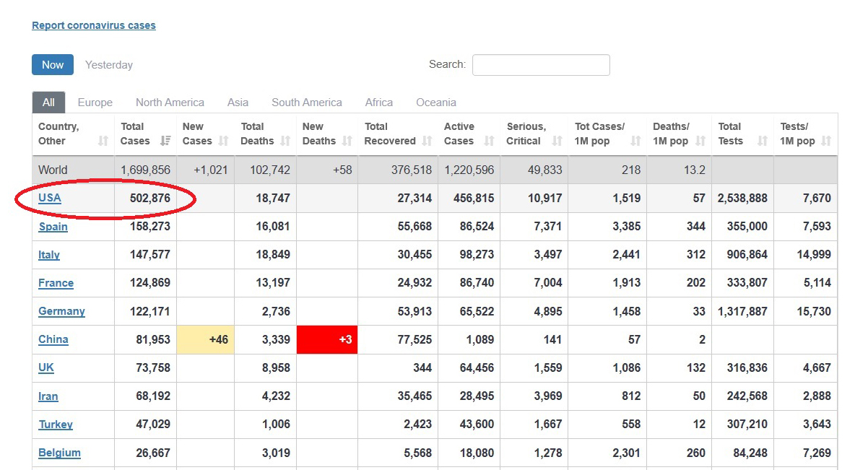The height and width of the screenshot is (470, 868).
Task: Select the South America tab
Action: pyautogui.click(x=307, y=103)
